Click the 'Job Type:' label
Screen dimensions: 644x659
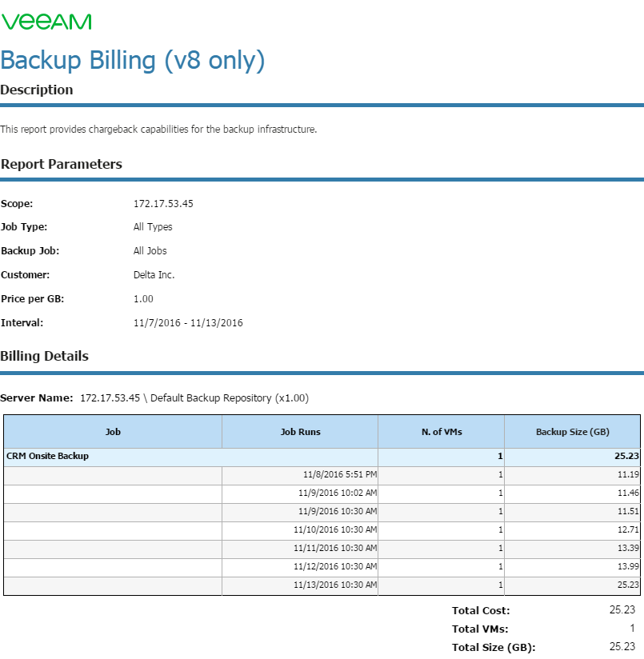point(24,227)
